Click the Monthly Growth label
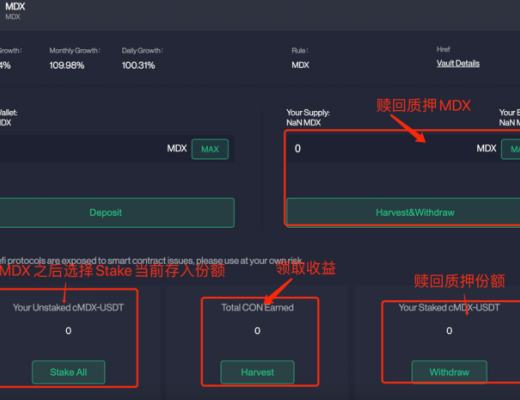 (74, 51)
